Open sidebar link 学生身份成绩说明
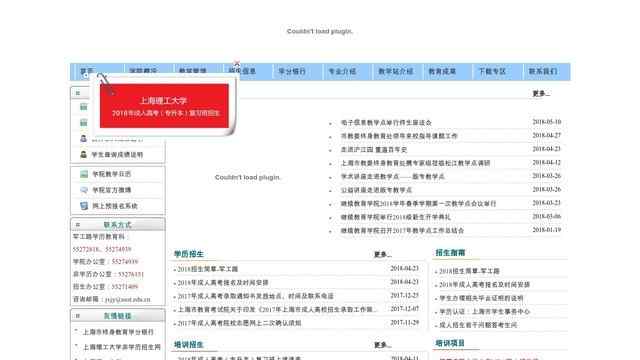Screen dimensions: 640x360 pos(117,155)
